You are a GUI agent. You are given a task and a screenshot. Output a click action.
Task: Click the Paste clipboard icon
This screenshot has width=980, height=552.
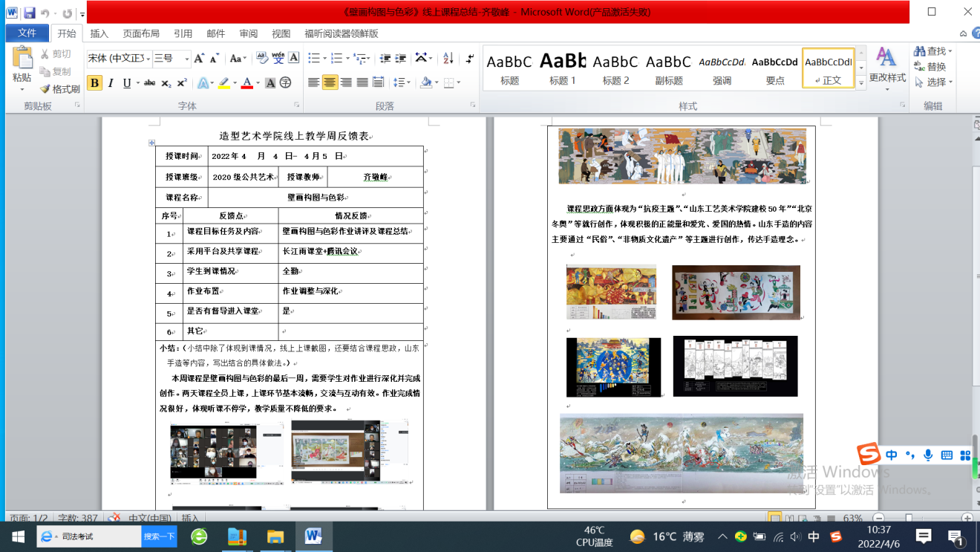click(x=22, y=59)
